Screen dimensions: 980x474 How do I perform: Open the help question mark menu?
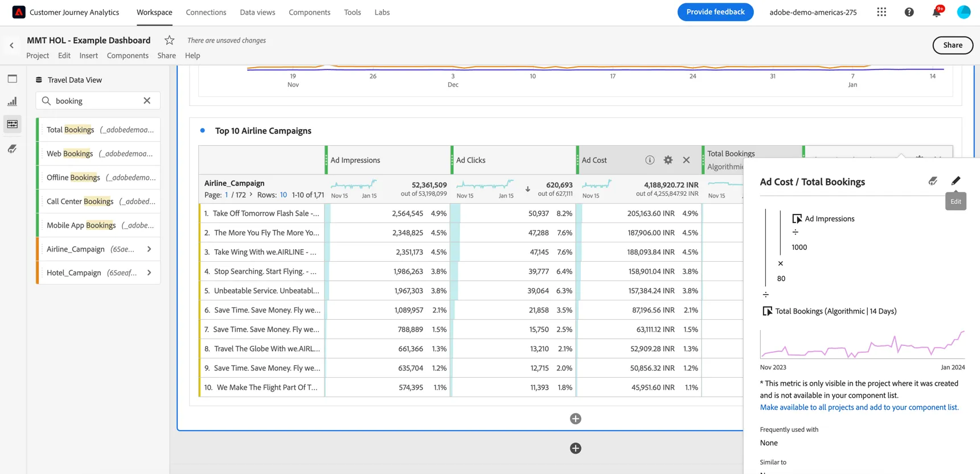click(x=909, y=12)
